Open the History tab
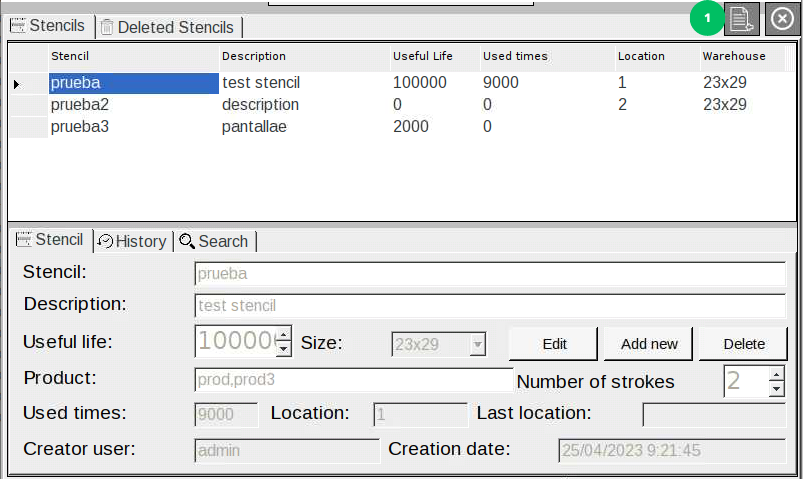This screenshot has width=803, height=484. 132,241
